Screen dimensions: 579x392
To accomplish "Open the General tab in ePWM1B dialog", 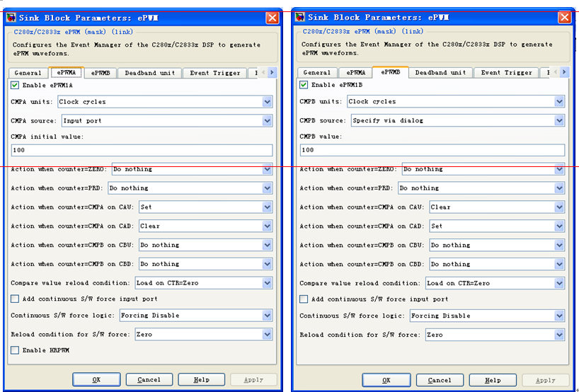I will (x=316, y=73).
